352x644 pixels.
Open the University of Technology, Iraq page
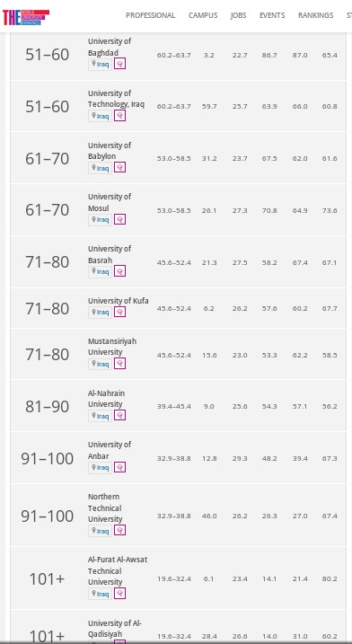pos(116,99)
